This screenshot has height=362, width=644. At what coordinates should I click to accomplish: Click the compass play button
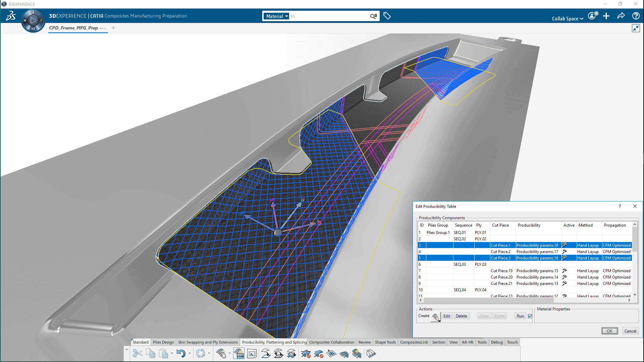pos(33,21)
